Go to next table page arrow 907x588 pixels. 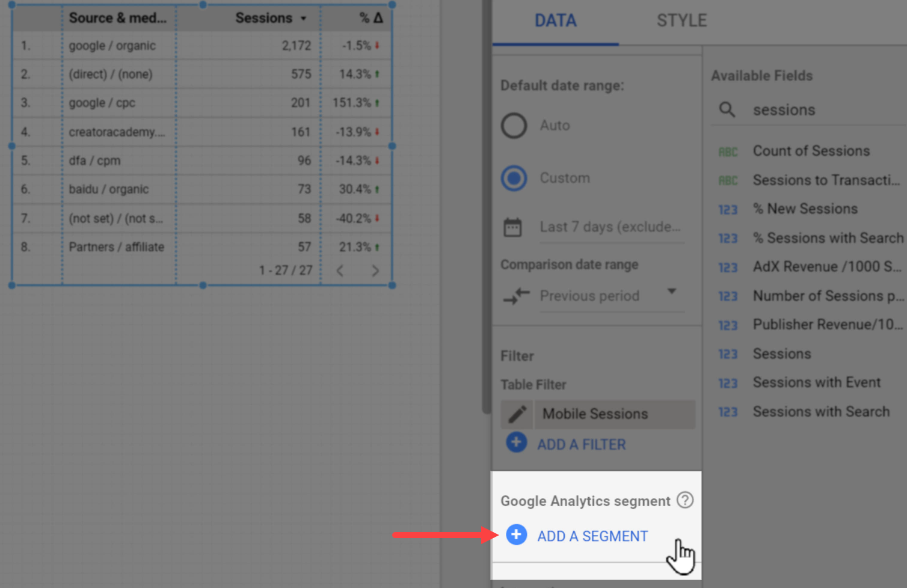click(375, 271)
